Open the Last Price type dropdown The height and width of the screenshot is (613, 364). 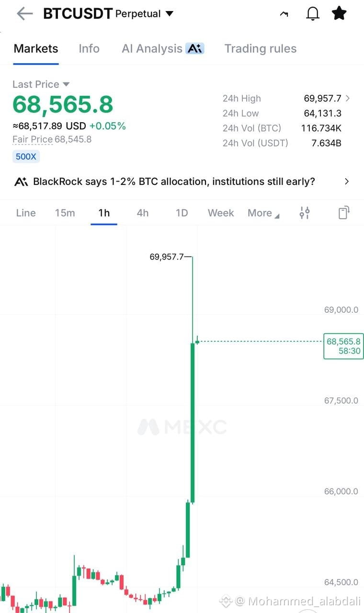(66, 84)
